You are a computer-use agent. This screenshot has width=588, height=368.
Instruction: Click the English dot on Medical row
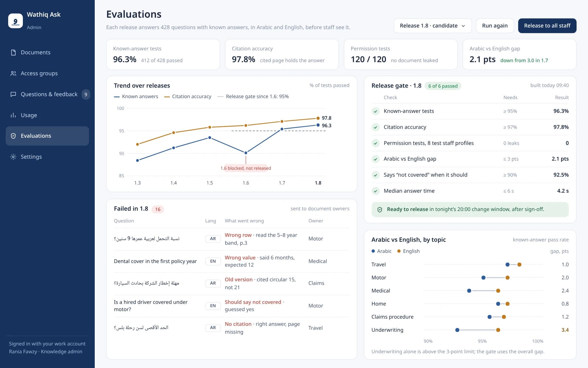point(498,291)
